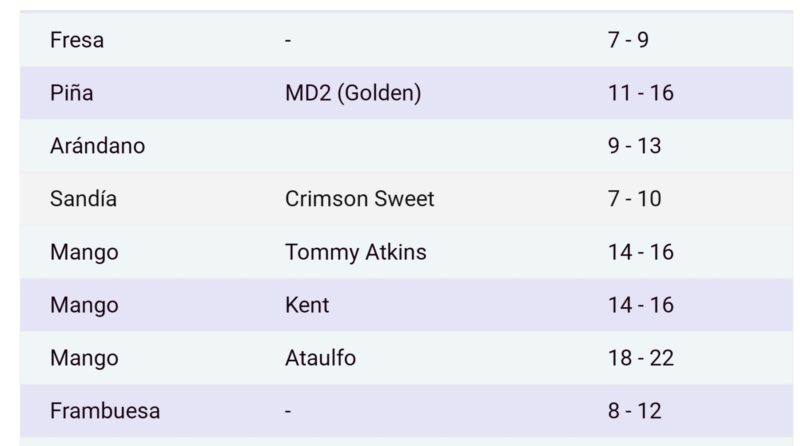Click the 8 - 12 range value
Screen dimensions: 800x446
tap(635, 411)
